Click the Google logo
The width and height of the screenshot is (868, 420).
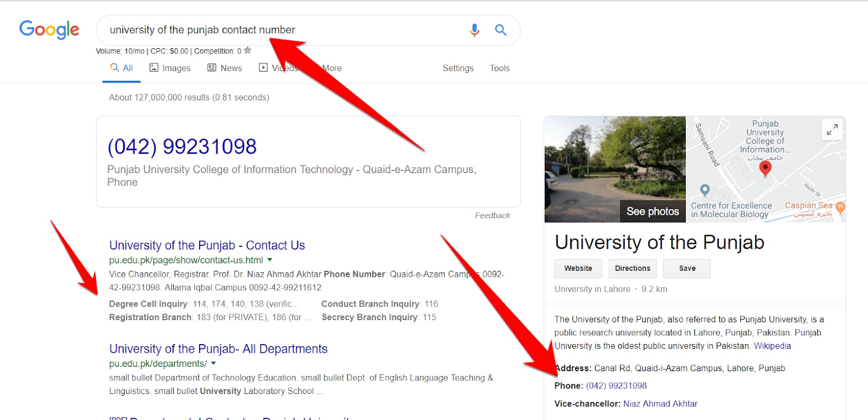[49, 30]
